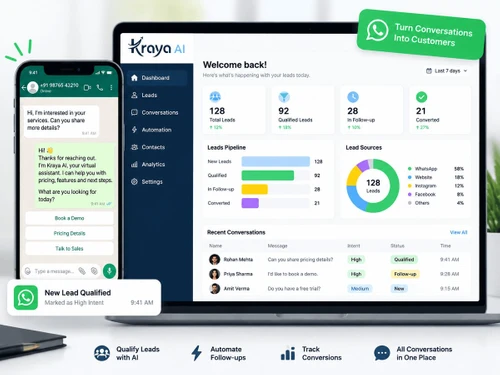
Task: Open View All recent conversations
Action: pyautogui.click(x=459, y=232)
